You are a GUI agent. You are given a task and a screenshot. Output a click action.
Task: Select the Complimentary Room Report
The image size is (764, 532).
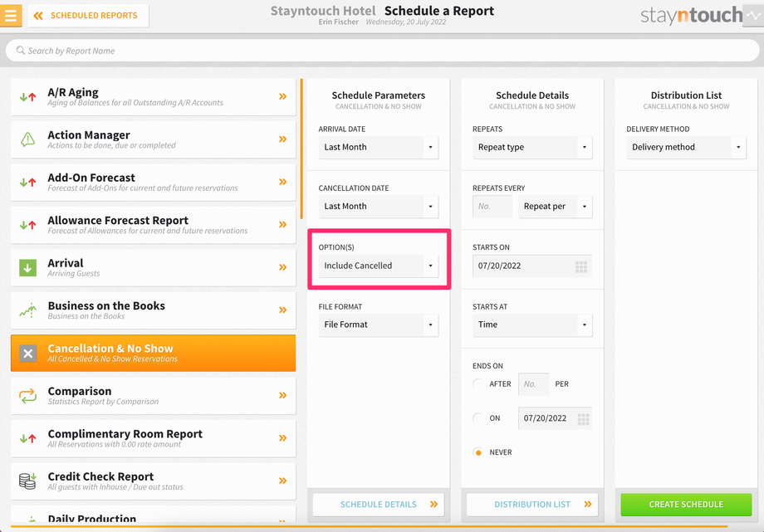coord(153,438)
